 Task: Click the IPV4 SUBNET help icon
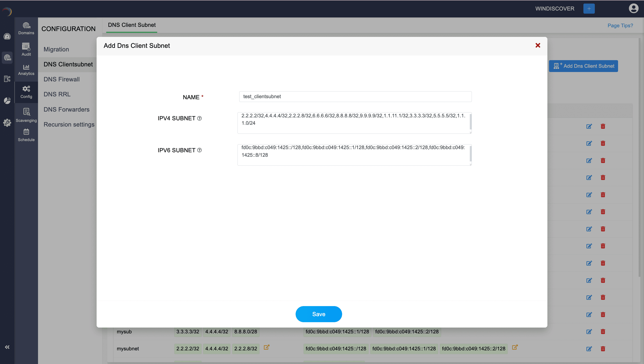tap(199, 118)
